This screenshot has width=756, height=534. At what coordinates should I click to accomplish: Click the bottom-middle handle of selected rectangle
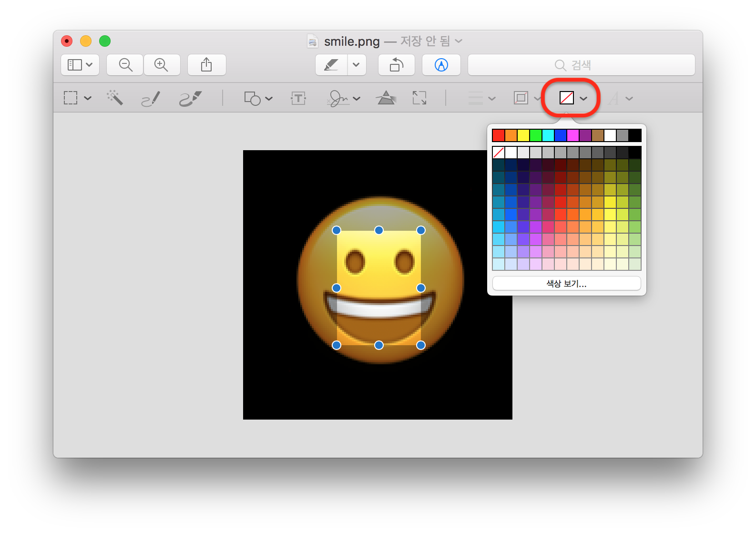[379, 345]
